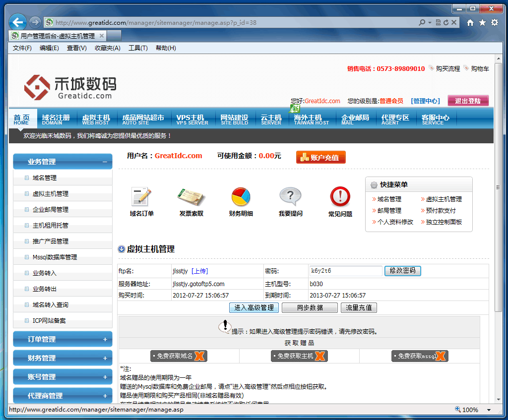The width and height of the screenshot is (508, 420).
Task: Collapse the 业务管理 sidebar section
Action: [x=104, y=162]
